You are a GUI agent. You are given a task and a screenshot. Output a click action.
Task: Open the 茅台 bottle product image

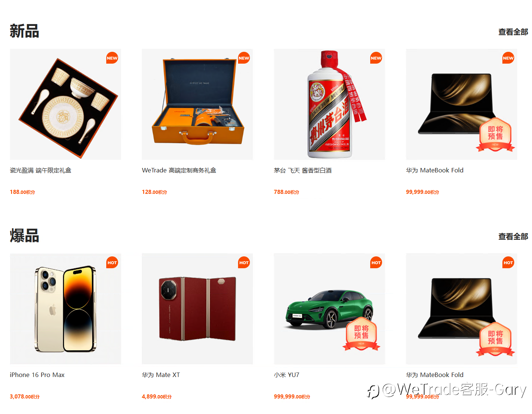point(329,104)
